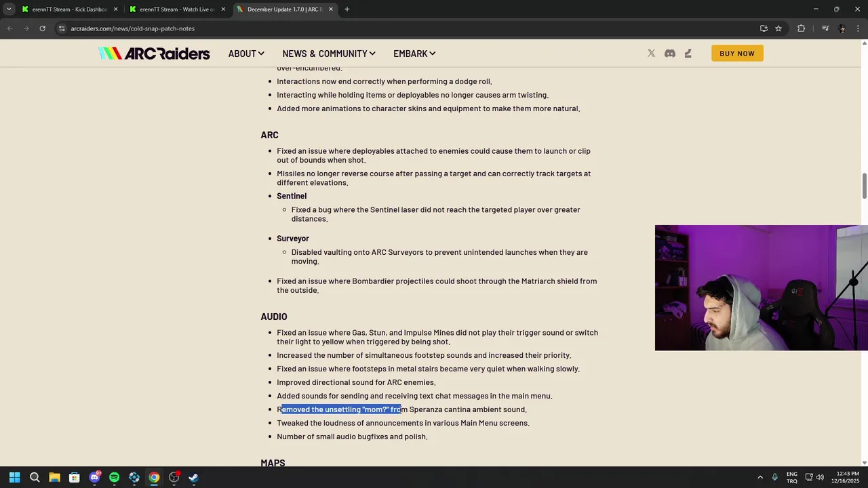Open File Explorer from taskbar
Image resolution: width=868 pixels, height=488 pixels.
54,477
